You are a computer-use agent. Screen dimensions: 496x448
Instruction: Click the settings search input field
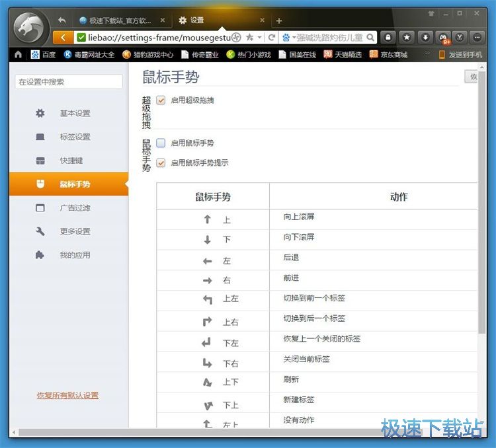(x=69, y=82)
